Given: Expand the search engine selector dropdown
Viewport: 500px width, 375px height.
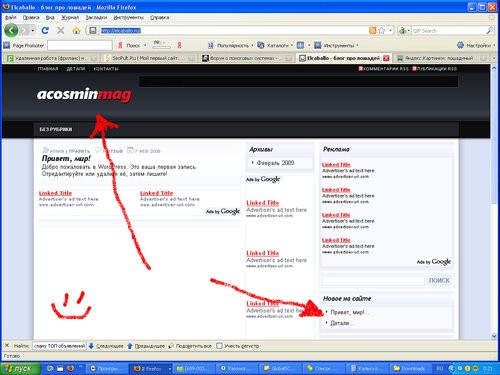Looking at the screenshot, I should [x=404, y=31].
